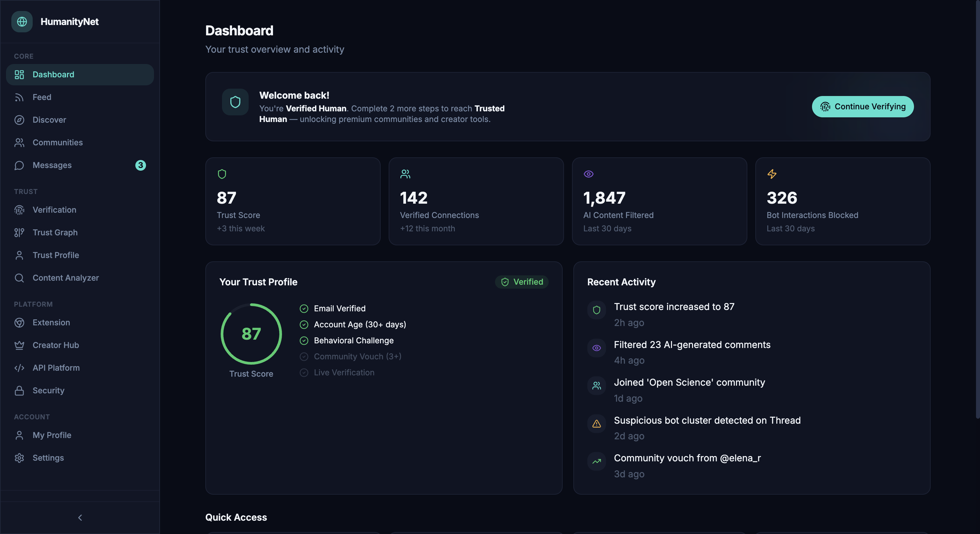Screen dimensions: 980x534
Task: Click the HumanityNet globe logo icon
Action: [22, 22]
